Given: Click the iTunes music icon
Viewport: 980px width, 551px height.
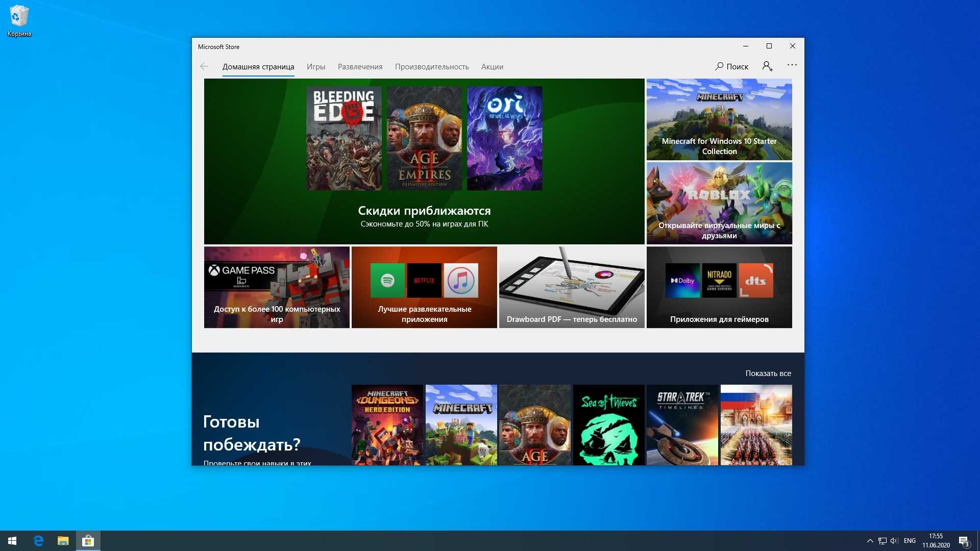Looking at the screenshot, I should 461,280.
